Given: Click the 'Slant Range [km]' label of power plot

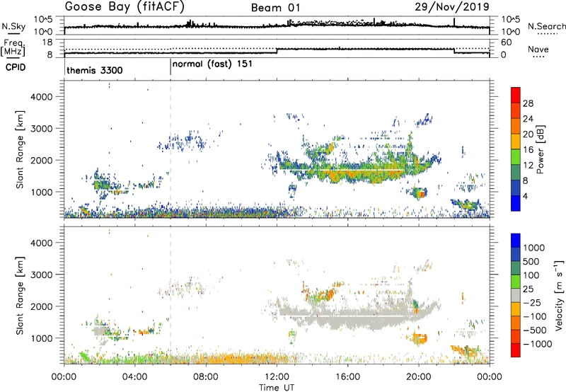Looking at the screenshot, I should point(21,149).
